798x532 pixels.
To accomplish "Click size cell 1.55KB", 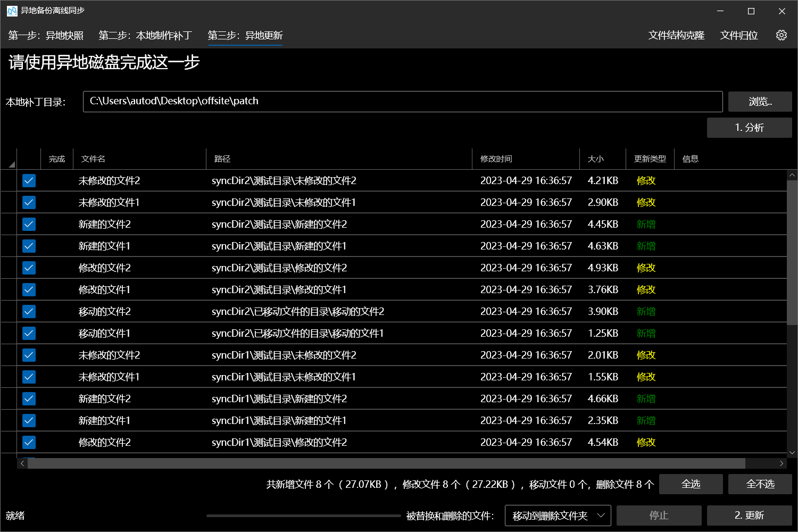I will click(x=603, y=377).
